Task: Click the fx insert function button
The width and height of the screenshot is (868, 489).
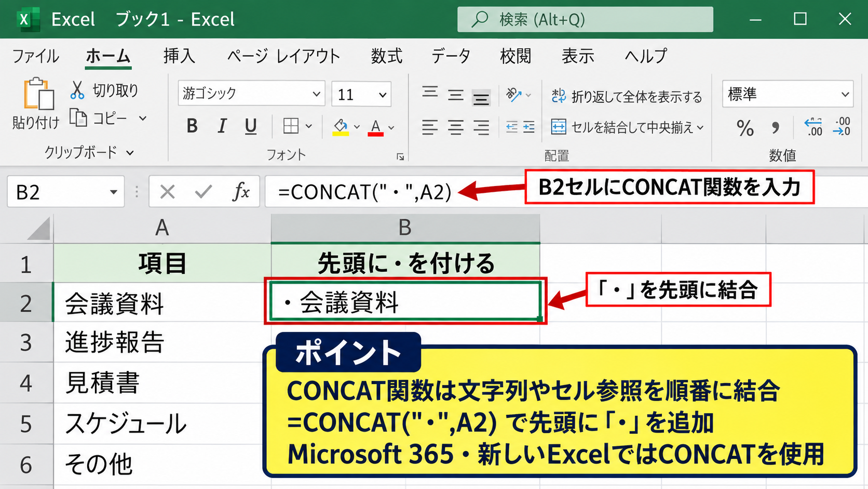Action: (x=241, y=192)
